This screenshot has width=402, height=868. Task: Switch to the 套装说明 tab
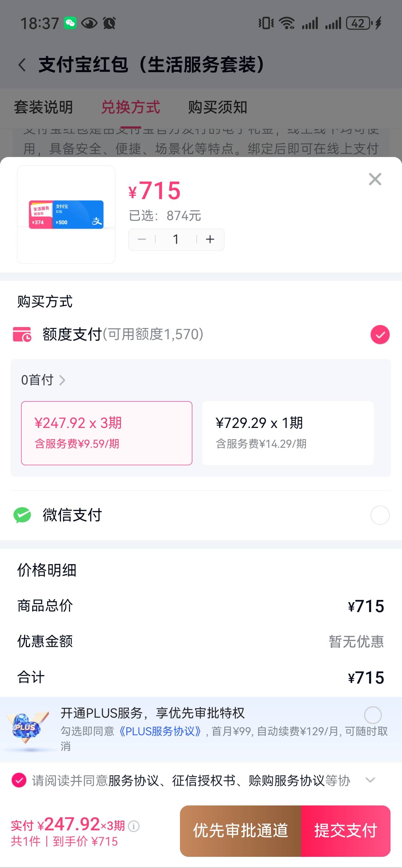click(43, 108)
